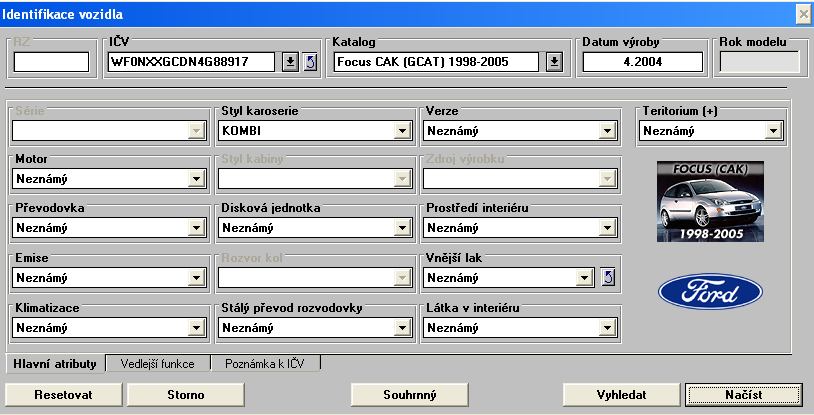
Task: Expand the Styl karoserie dropdown
Action: pos(402,130)
